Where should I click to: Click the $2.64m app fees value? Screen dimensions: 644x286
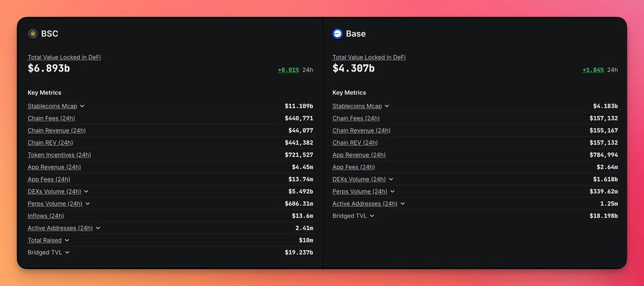608,167
